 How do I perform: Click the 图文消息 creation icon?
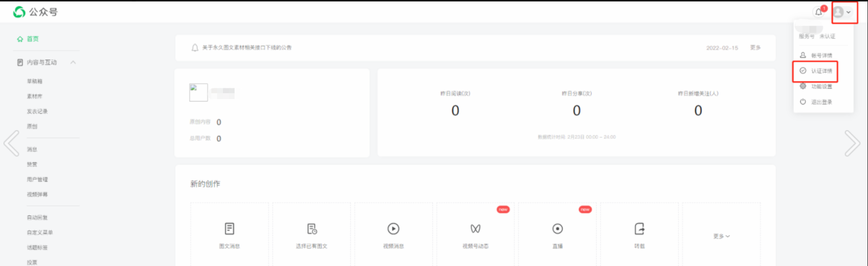[x=229, y=229]
